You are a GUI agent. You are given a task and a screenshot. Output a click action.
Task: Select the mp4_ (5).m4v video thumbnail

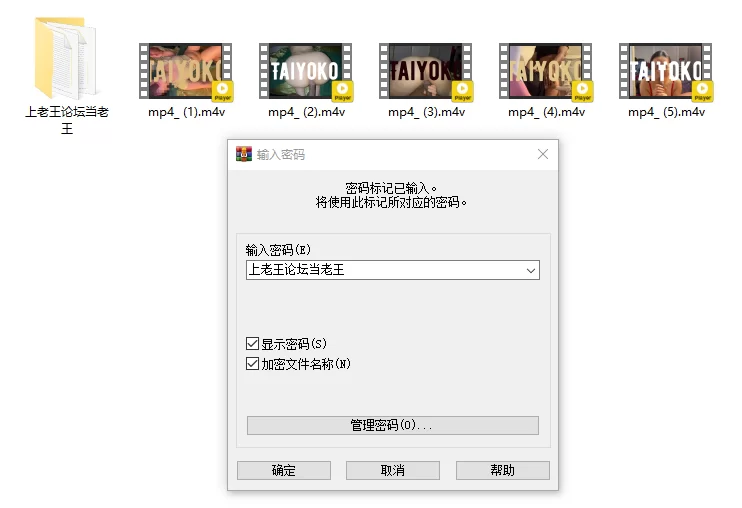click(x=666, y=71)
